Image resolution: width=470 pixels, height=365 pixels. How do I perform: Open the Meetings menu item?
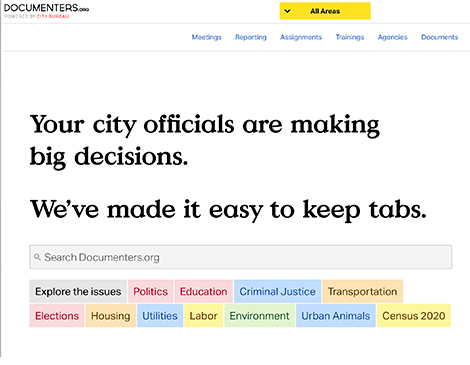206,37
